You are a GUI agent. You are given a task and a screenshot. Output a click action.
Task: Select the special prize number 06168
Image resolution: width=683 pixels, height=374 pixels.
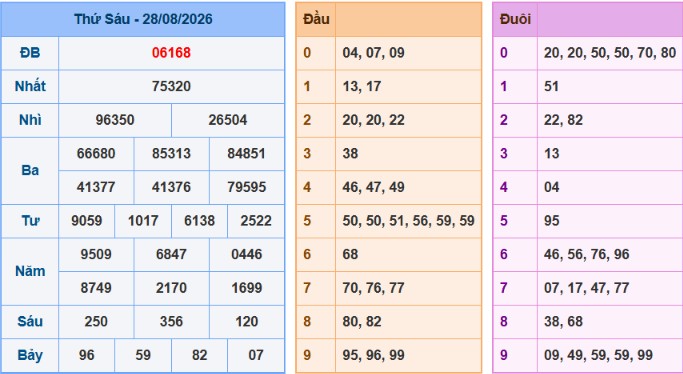pyautogui.click(x=171, y=53)
